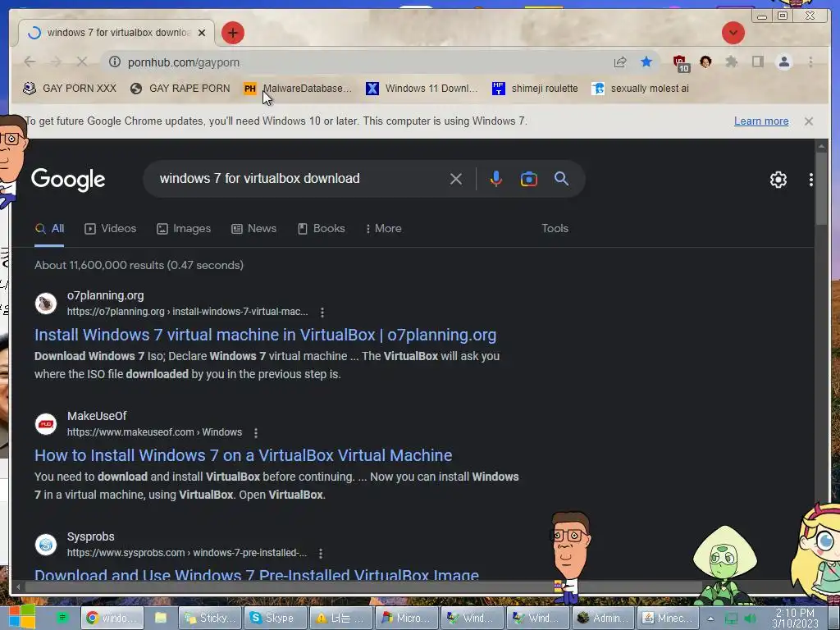Screen dimensions: 840x630
Task: Clear the search query with the X
Action: 456,179
